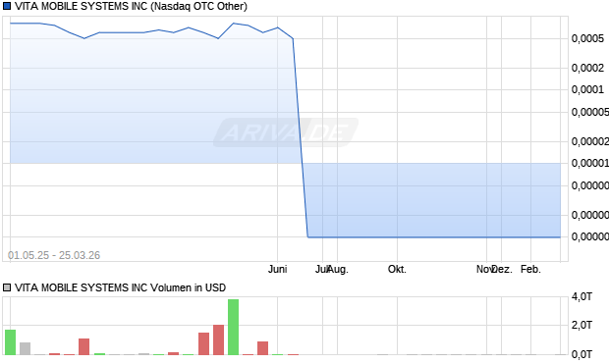Viewport: 609px width, 364px height.
Task: Click the tallest green volume bar
Action: pyautogui.click(x=233, y=327)
